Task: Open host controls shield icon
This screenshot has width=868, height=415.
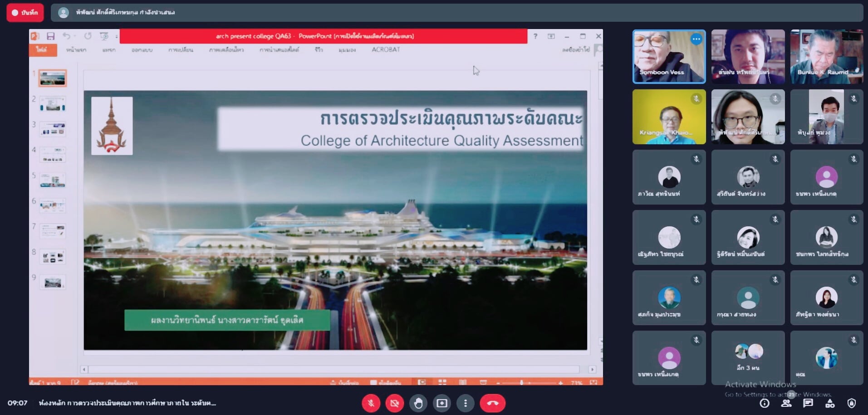Action: [x=852, y=403]
